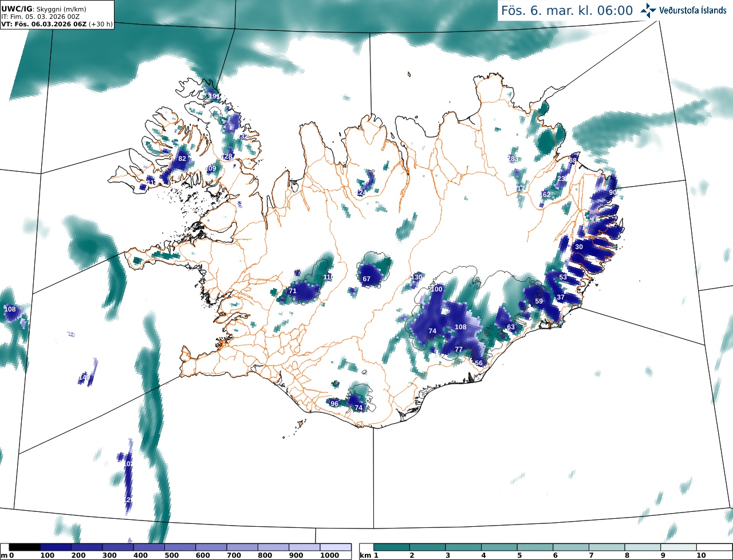Click the Veðurstofa Íslands logo icon

648,10
